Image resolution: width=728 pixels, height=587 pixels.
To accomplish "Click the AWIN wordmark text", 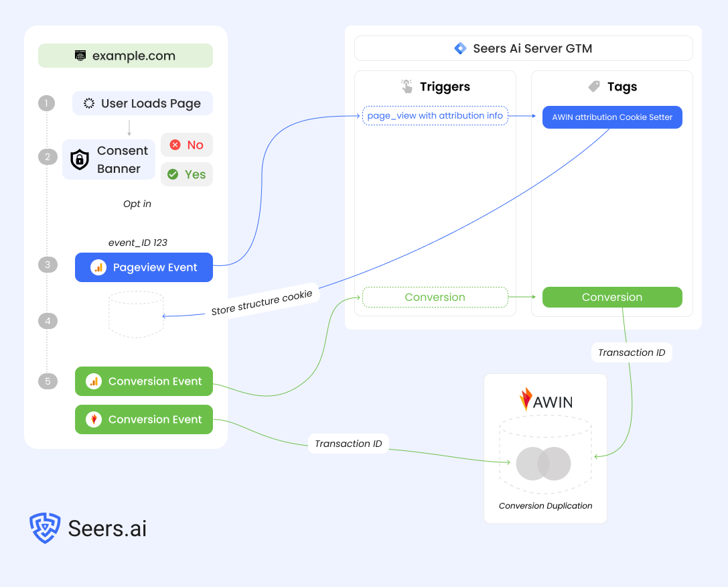I will [553, 402].
